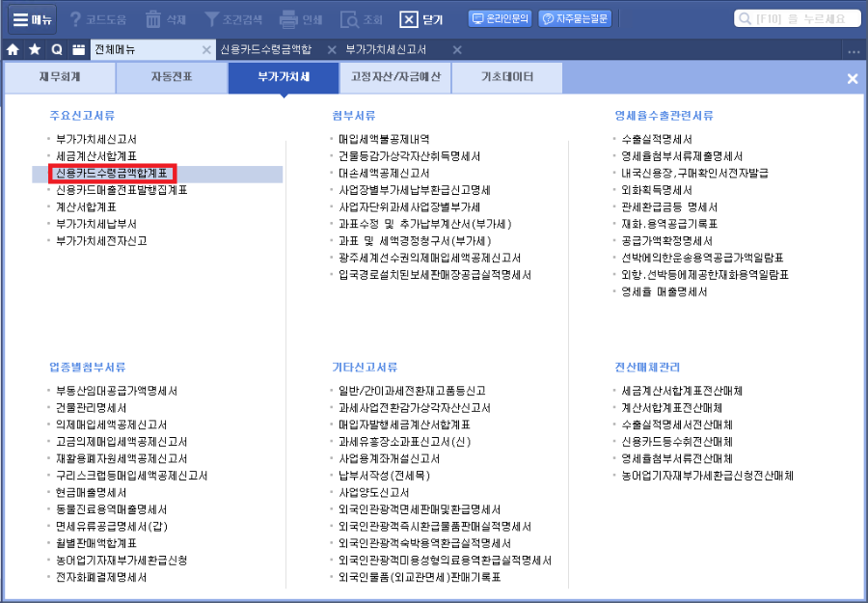This screenshot has height=603, width=868.
Task: Open 영세율첨부서류제출명세서 menu item
Action: point(682,156)
